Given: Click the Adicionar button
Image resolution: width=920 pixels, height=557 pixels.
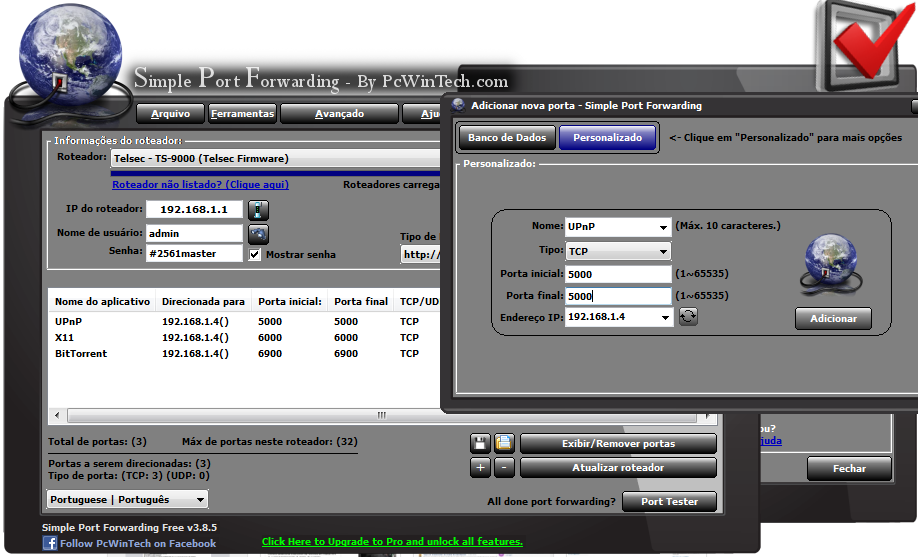Looking at the screenshot, I should [x=833, y=319].
